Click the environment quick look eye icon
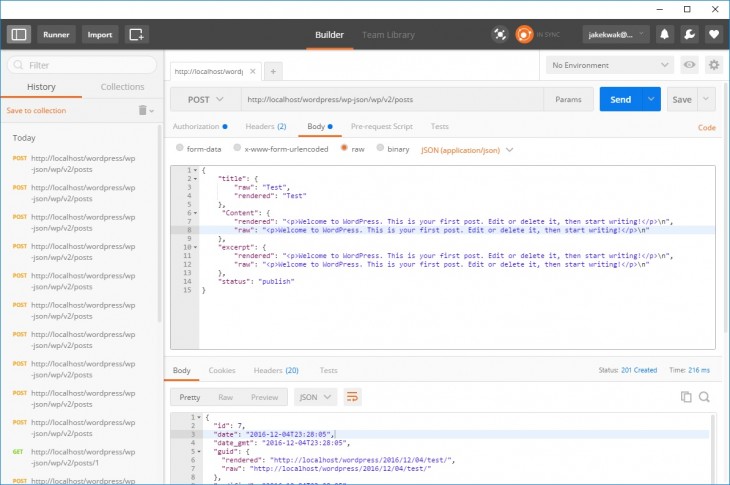This screenshot has height=485, width=730. 689,65
